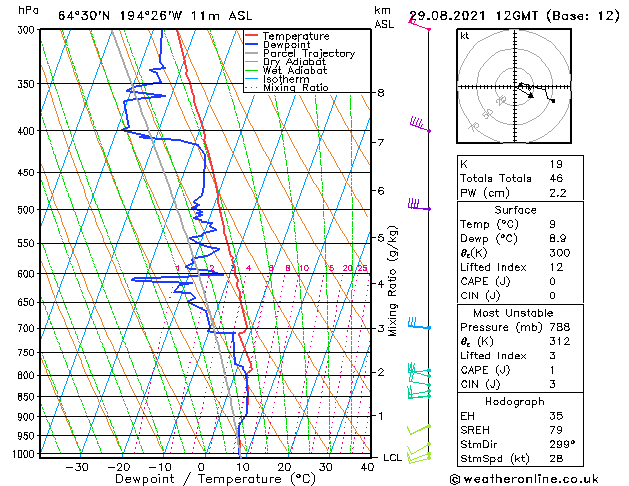This screenshot has height=486, width=629.
Task: Click the 500 hPa pressure label
Action: 26,210
